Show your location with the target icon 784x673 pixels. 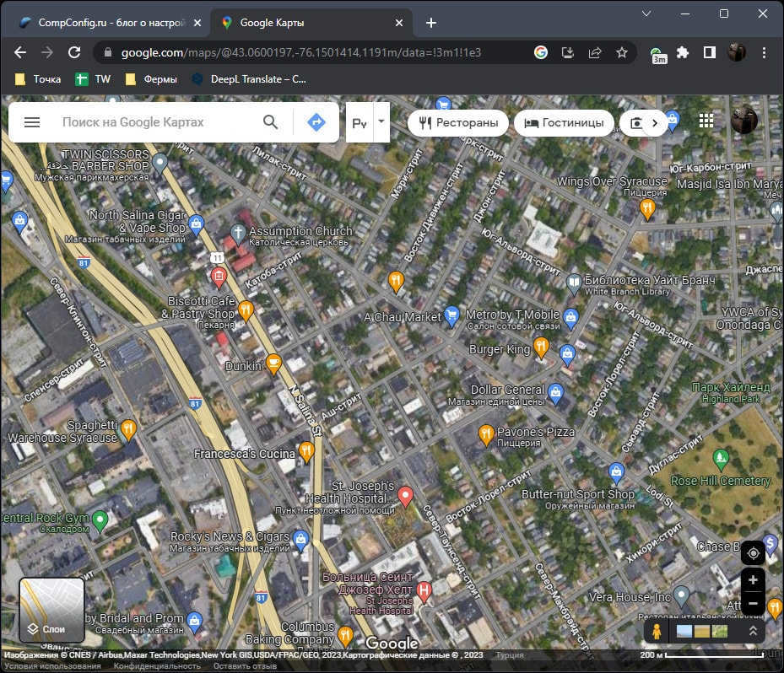(753, 553)
